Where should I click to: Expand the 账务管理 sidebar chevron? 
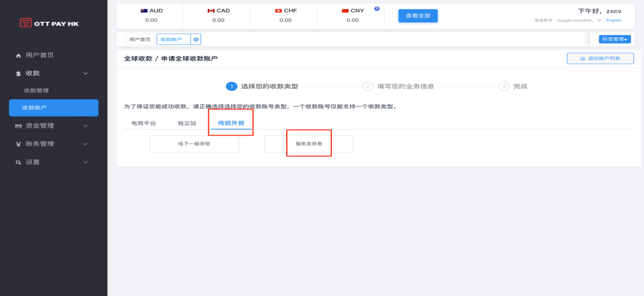pos(85,144)
